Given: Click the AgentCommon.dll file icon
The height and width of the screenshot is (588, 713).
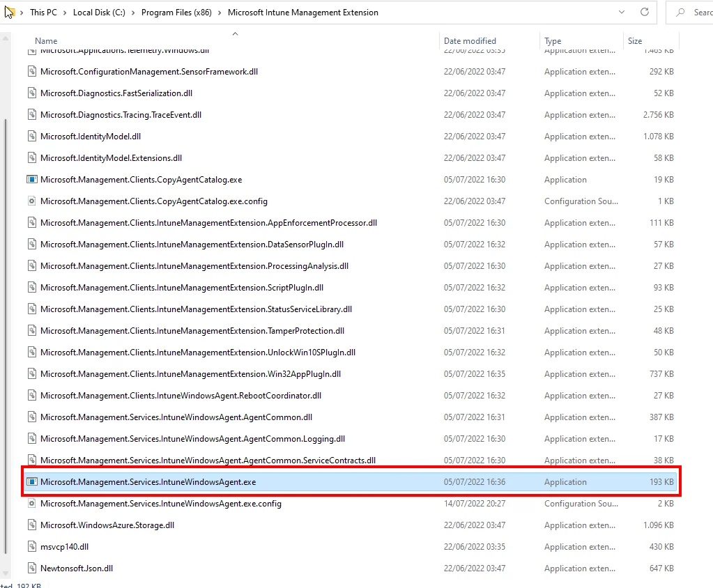Looking at the screenshot, I should tap(32, 417).
